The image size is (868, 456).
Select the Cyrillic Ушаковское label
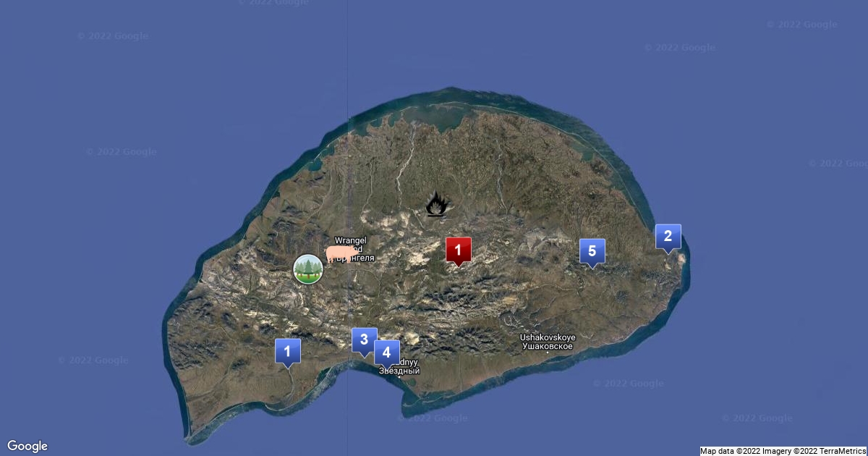pos(548,347)
